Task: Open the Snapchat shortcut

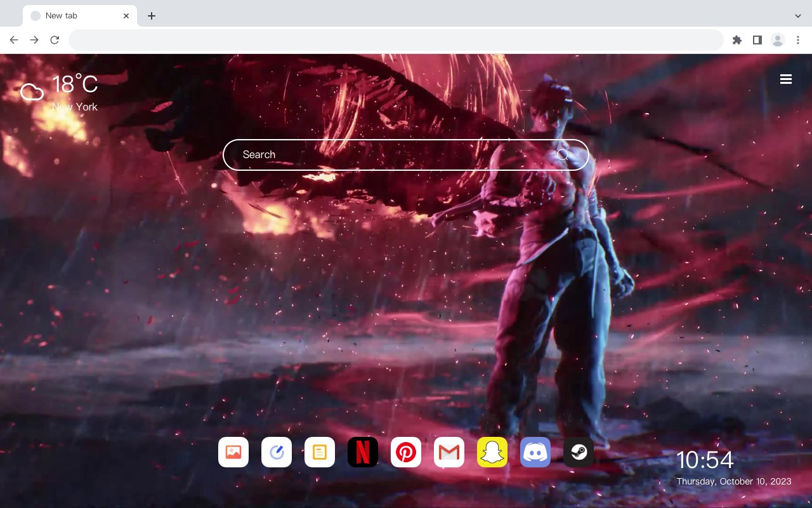Action: tap(492, 452)
